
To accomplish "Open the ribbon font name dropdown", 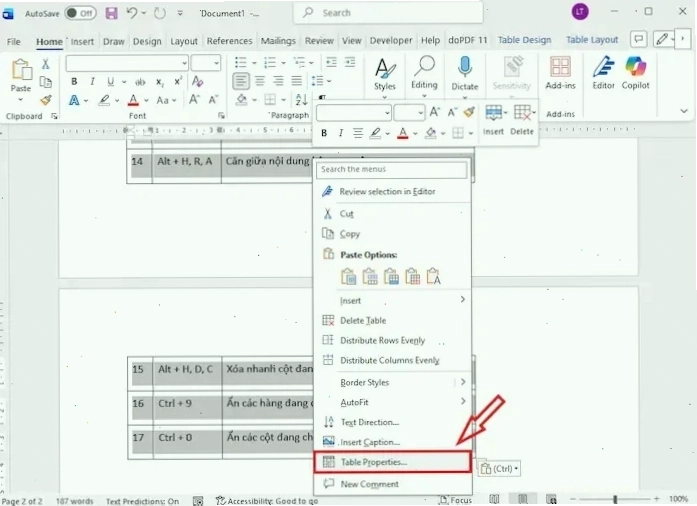I will (184, 64).
